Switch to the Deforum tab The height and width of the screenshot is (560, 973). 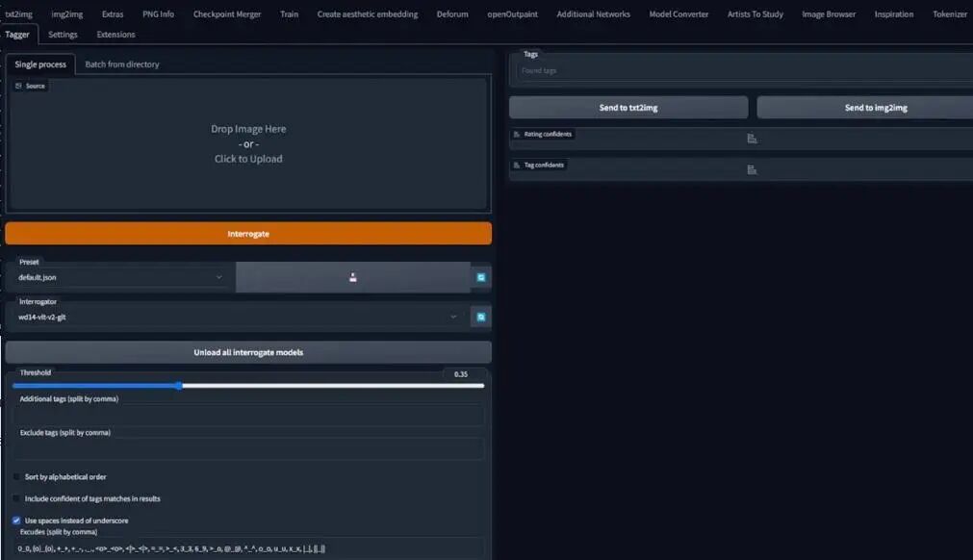(x=452, y=13)
